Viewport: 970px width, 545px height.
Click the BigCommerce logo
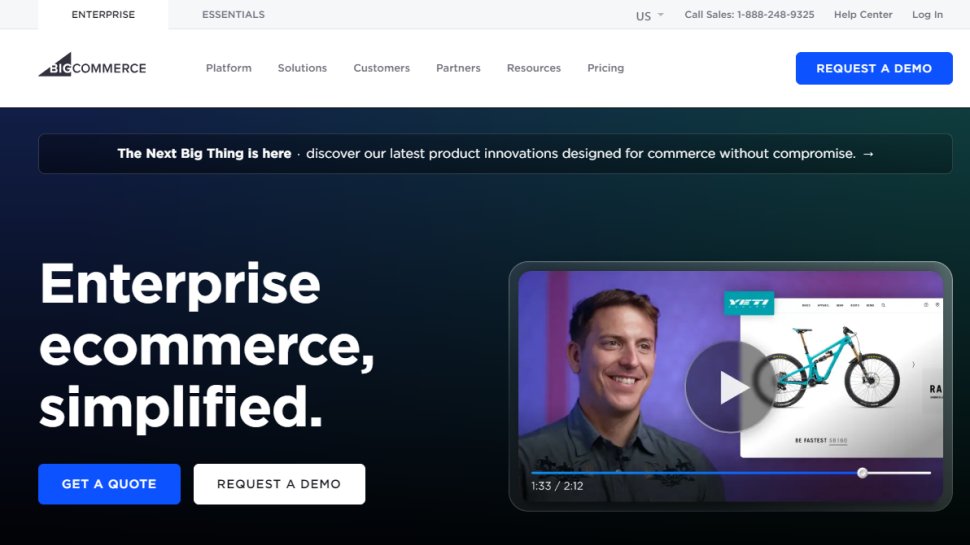92,67
